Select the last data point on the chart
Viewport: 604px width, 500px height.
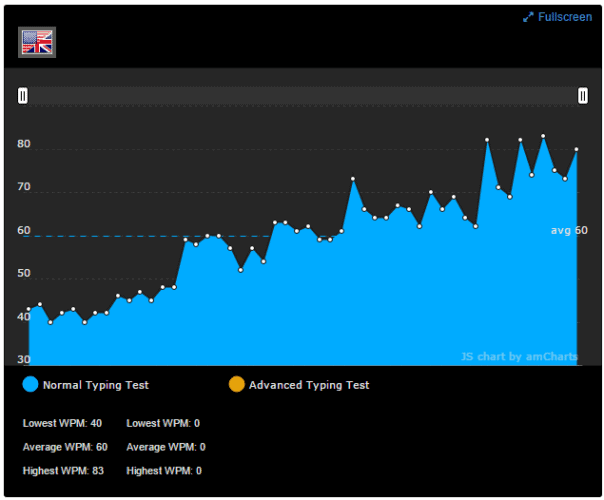tap(576, 149)
